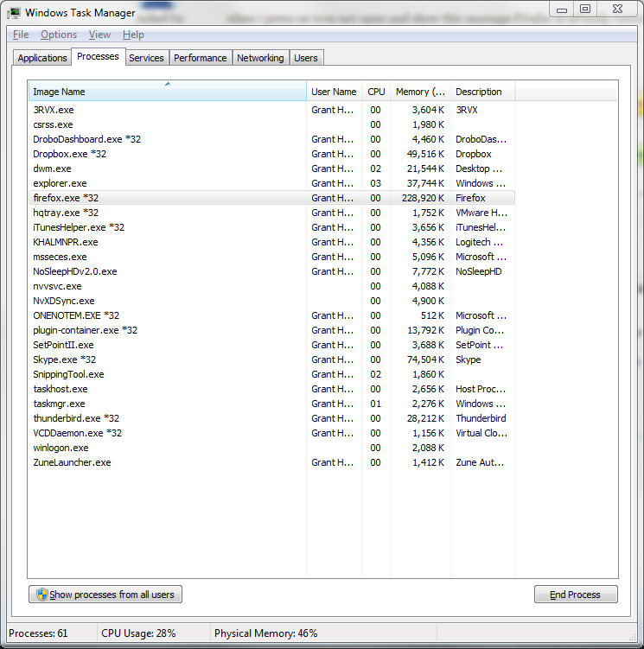The width and height of the screenshot is (644, 649).
Task: Click the End Process button
Action: click(576, 595)
